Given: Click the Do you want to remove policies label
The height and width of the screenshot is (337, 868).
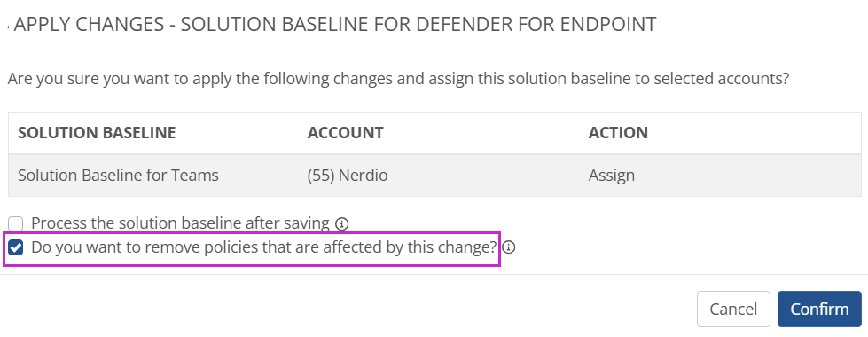Looking at the screenshot, I should [264, 247].
